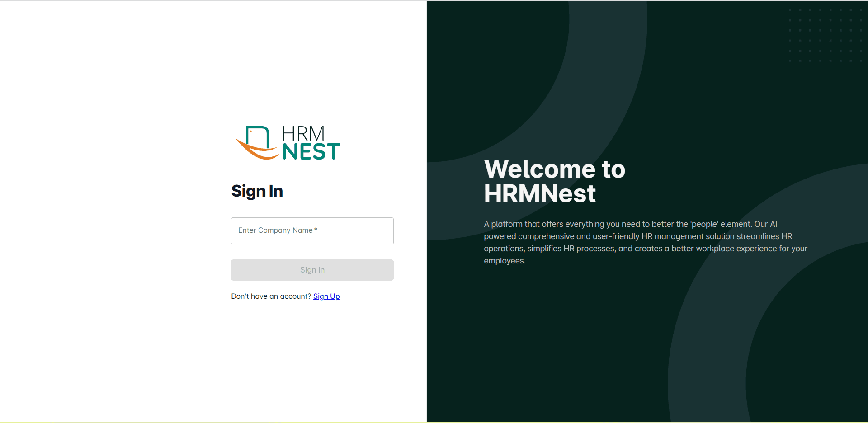This screenshot has width=868, height=423.
Task: Click the required asterisk after Company Name
Action: [x=316, y=230]
